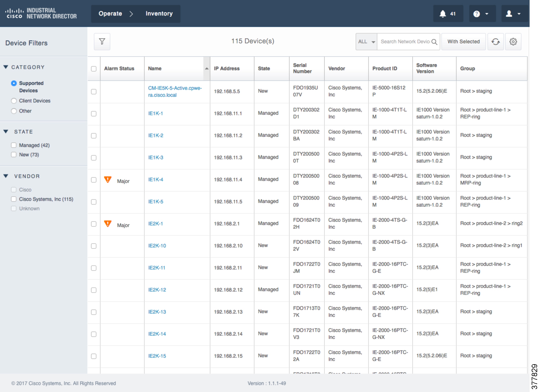Open the CM-IE5K-5-Active.cpwe-ra.cisco.local device link
Screen dimensions: 539x392
click(x=175, y=91)
